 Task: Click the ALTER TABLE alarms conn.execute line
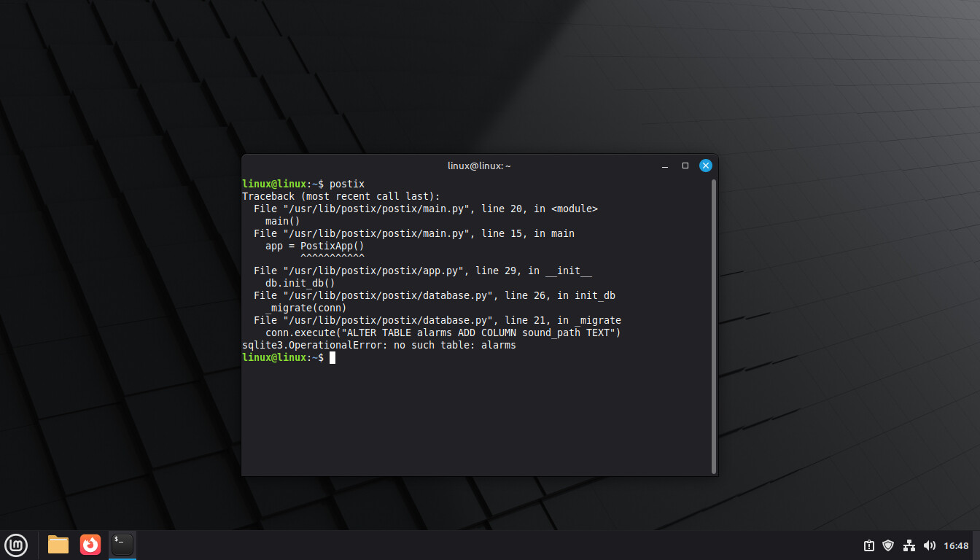[x=443, y=332]
